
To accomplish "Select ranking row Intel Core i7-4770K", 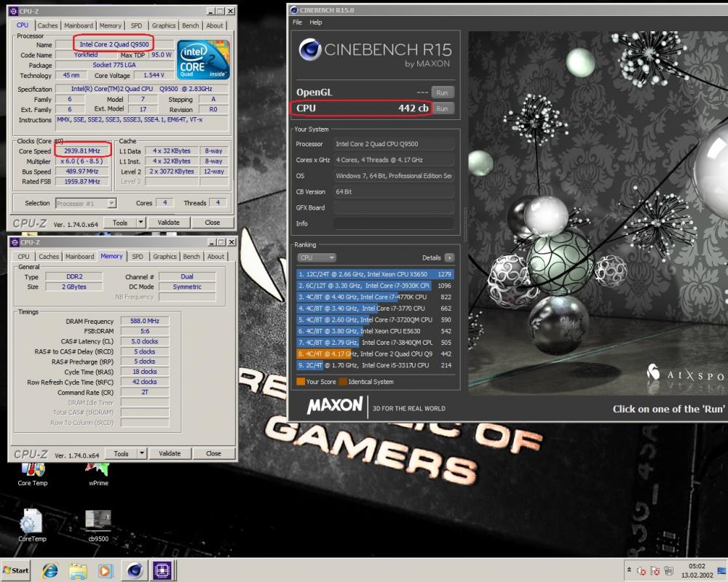I will [375, 297].
